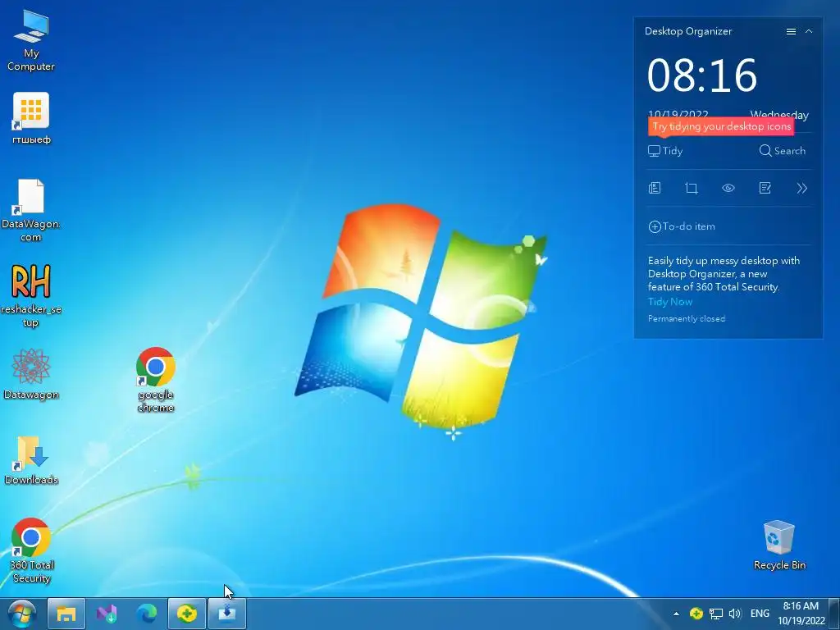Open the My Computer desktop icon
Image resolution: width=840 pixels, height=630 pixels.
[31, 40]
